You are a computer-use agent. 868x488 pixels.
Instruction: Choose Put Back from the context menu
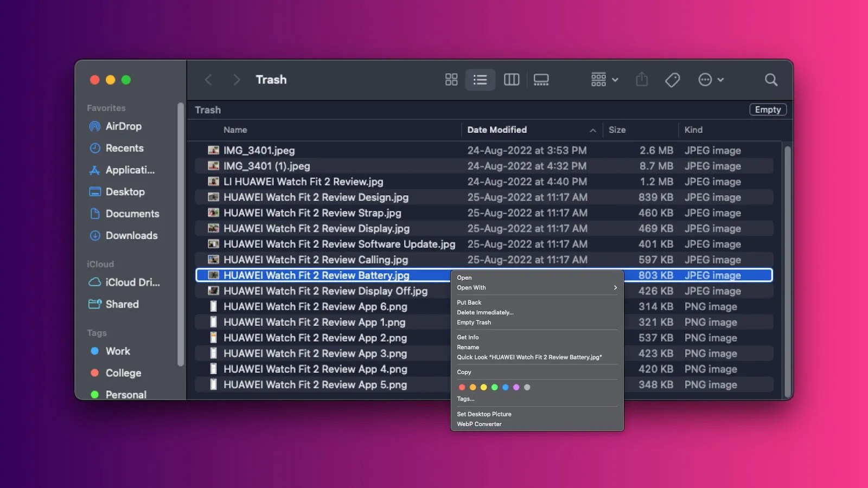click(x=469, y=302)
